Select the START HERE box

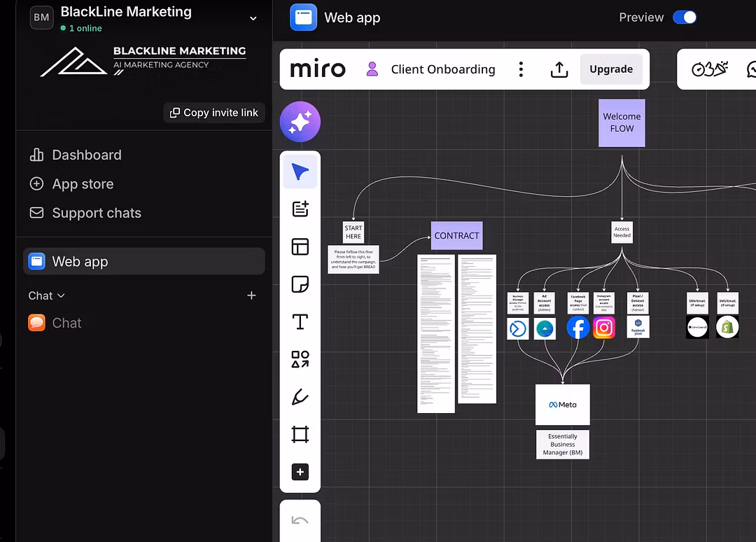click(353, 232)
